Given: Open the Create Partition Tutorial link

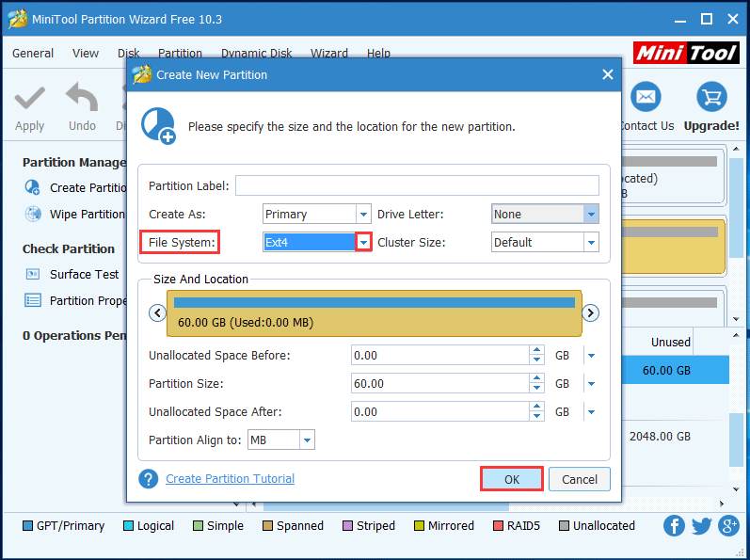Looking at the screenshot, I should (230, 479).
